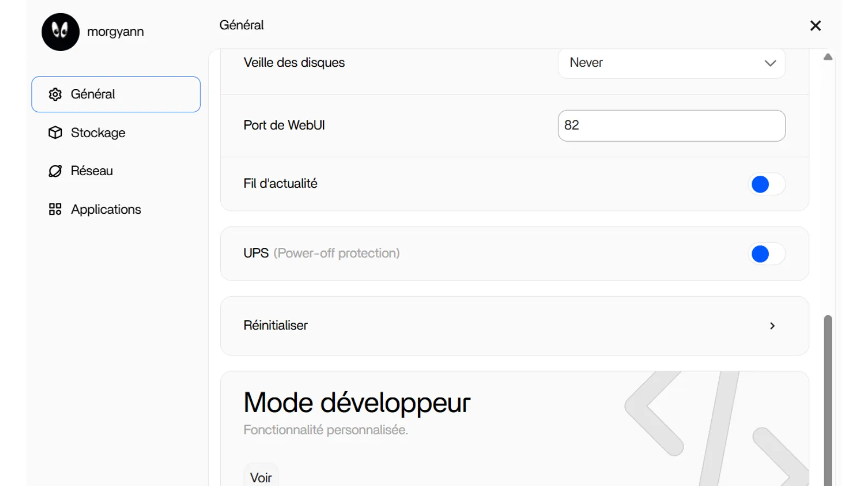Disable the UPS power-off protection switch
The image size is (868, 486).
click(766, 254)
